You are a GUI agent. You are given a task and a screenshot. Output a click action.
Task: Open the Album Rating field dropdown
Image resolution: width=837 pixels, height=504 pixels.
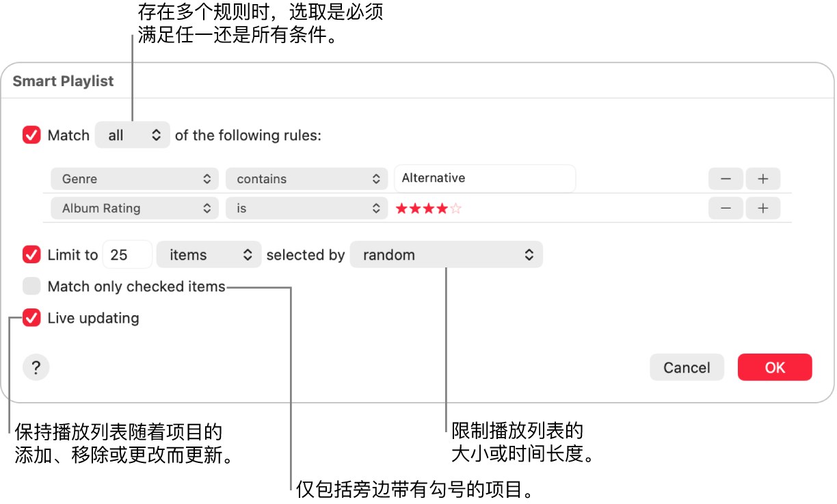tap(135, 209)
